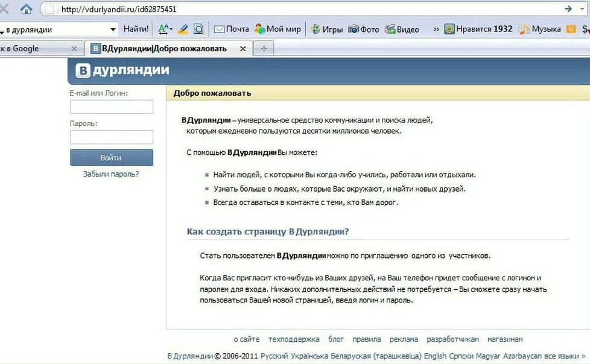Click the browser Home icon
Screen dimensions: 590x364
pyautogui.click(x=26, y=9)
